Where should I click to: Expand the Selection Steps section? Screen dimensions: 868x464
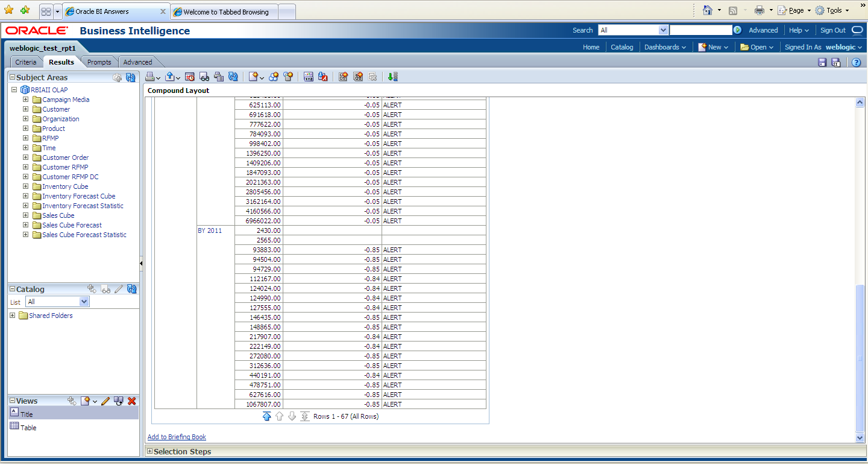point(149,451)
